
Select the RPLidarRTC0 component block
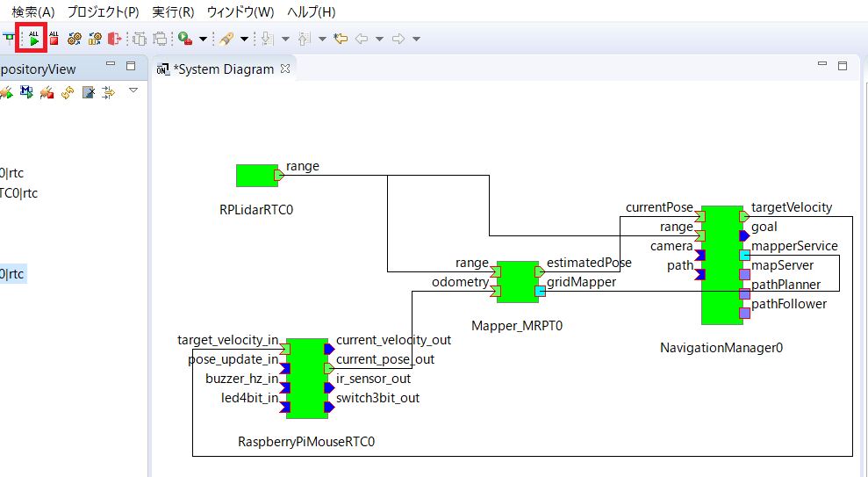pos(256,176)
